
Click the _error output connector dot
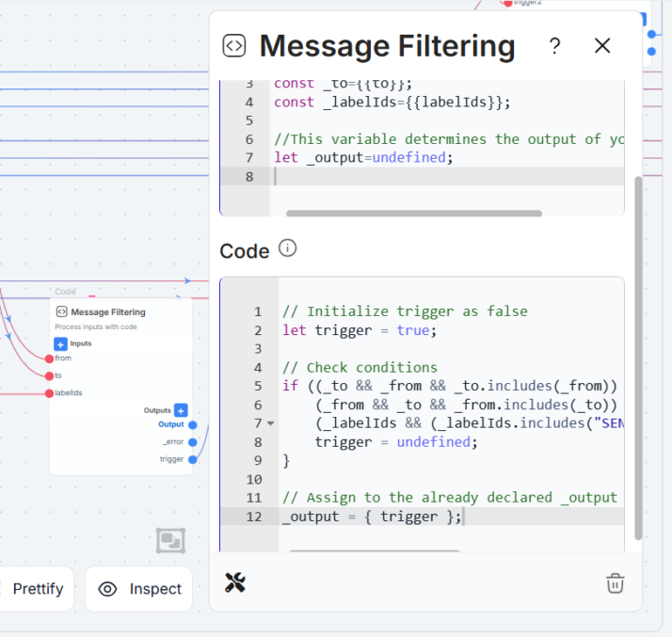(193, 442)
